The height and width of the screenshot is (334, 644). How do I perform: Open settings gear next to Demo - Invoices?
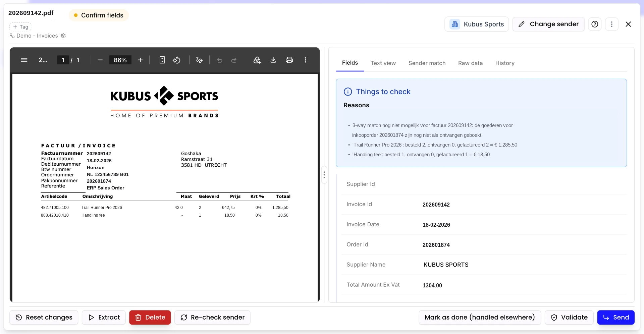pos(63,36)
